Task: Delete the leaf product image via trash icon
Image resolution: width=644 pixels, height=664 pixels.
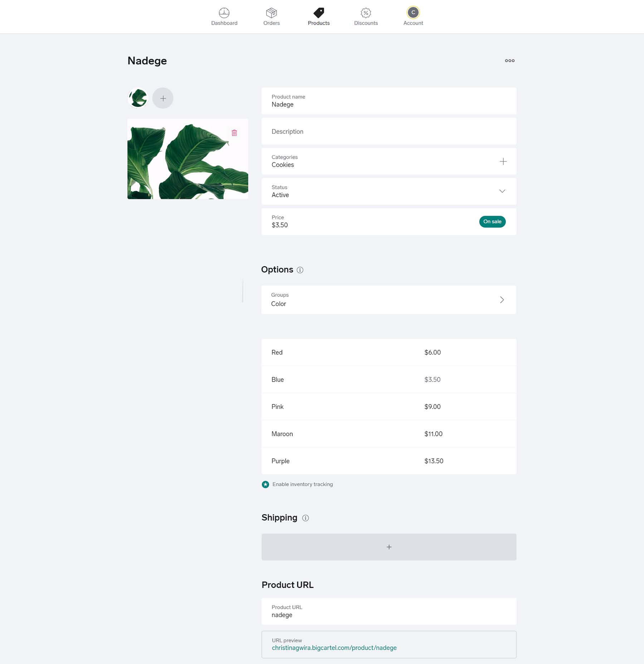Action: pos(234,133)
